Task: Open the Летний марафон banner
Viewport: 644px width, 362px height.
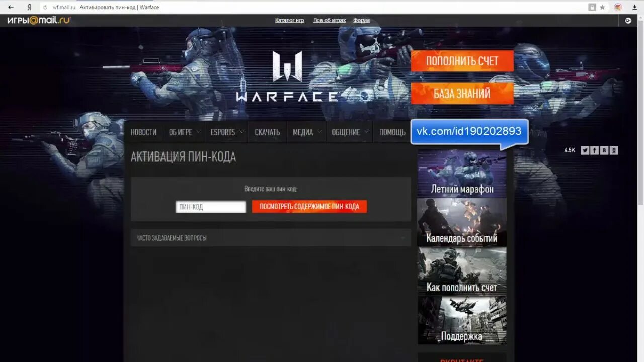Action: click(462, 172)
